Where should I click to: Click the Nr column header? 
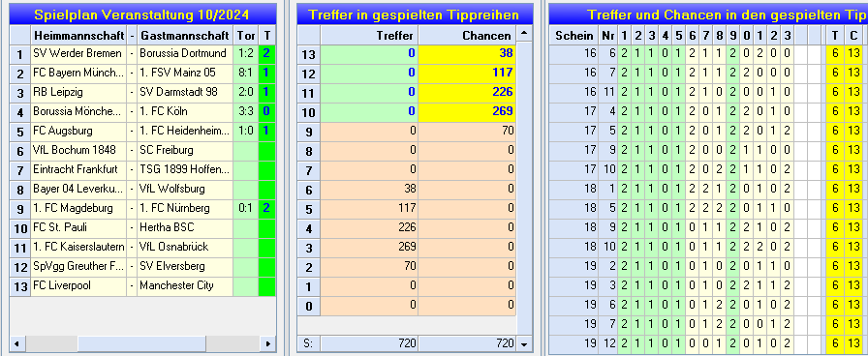[x=607, y=36]
